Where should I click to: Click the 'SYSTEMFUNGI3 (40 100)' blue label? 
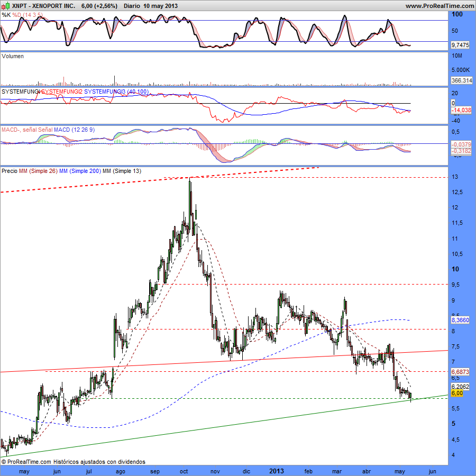tap(116, 91)
